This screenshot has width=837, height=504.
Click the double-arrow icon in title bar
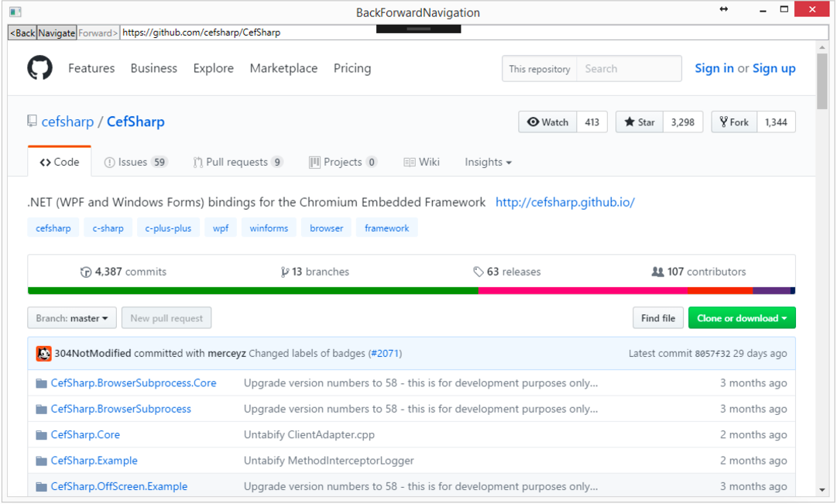(724, 9)
